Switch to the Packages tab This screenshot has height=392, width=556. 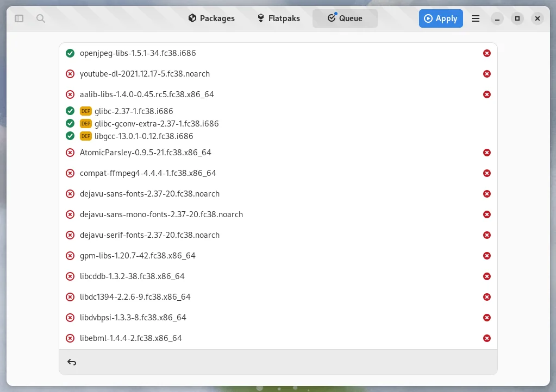pyautogui.click(x=211, y=18)
